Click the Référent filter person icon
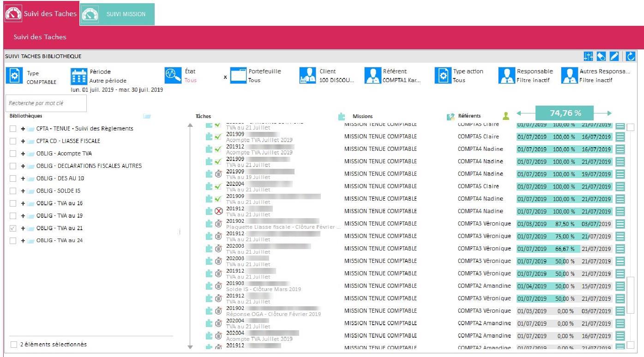The image size is (644, 357). click(373, 76)
